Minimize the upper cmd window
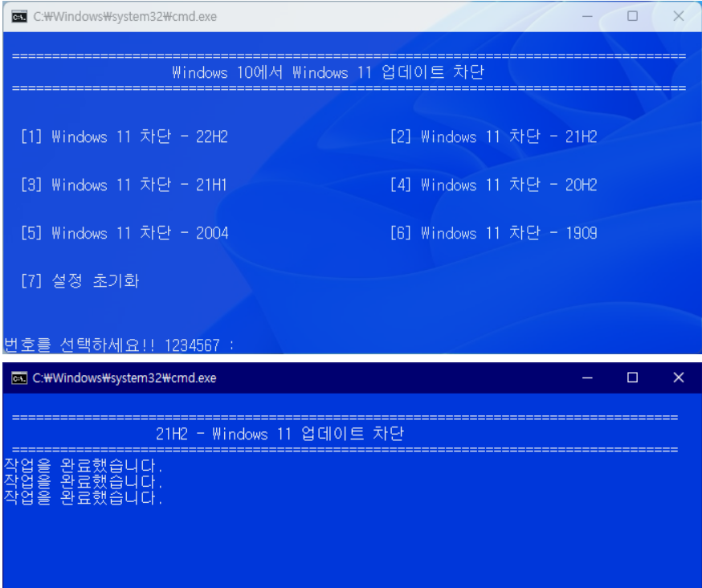 coord(587,17)
